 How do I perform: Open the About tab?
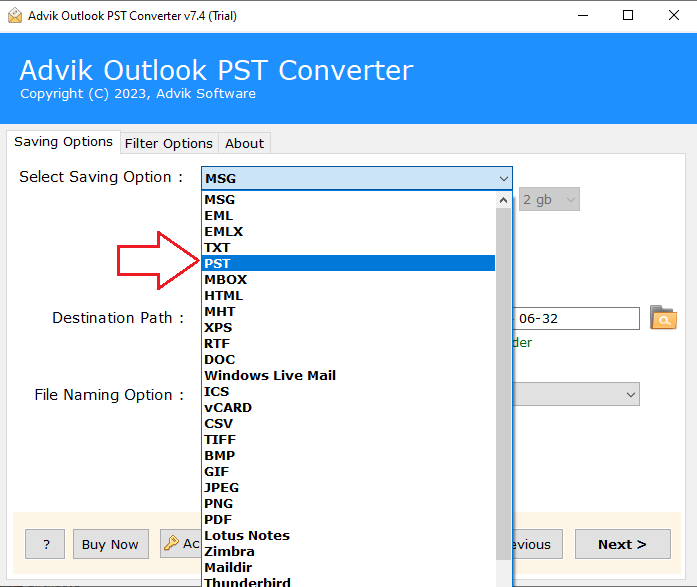[x=244, y=144]
